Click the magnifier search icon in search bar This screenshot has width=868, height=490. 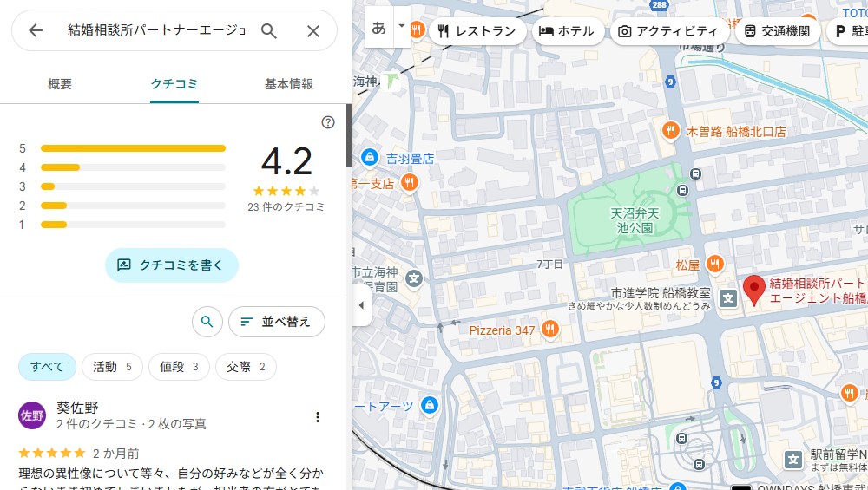click(269, 31)
